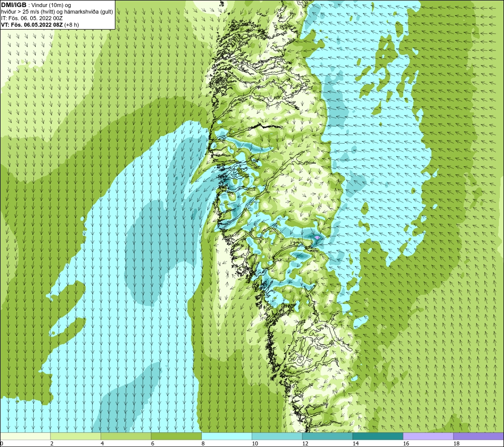
Task: Click the 10–12 m/s turquoise swatch
Action: pos(277,436)
